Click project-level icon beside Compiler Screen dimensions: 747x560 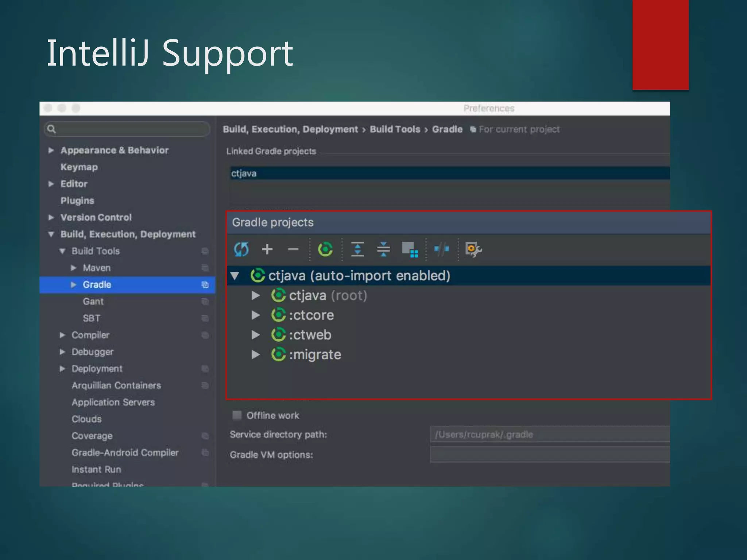click(205, 335)
